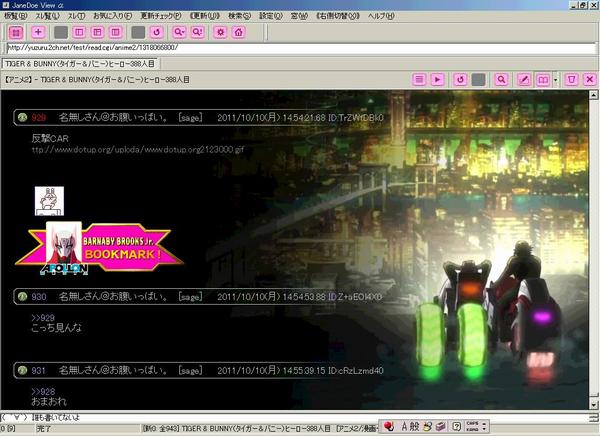Click the open book bookmark icon

coord(543,80)
